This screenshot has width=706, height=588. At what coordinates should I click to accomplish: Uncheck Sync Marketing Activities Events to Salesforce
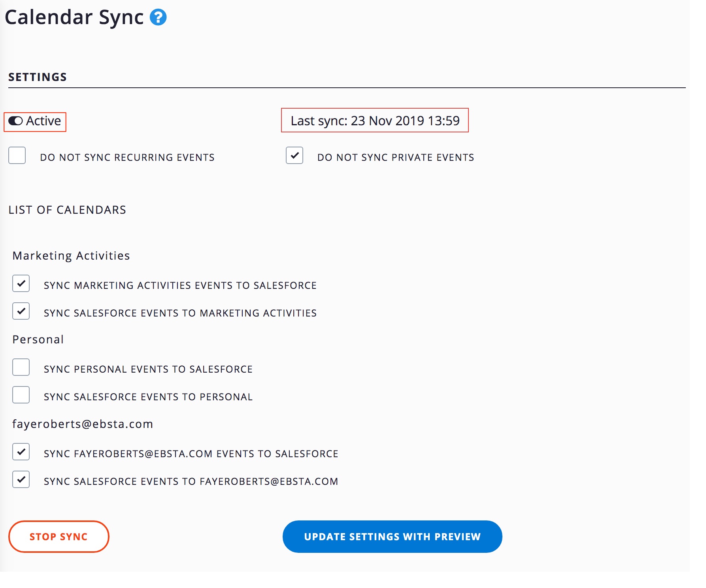[x=21, y=283]
